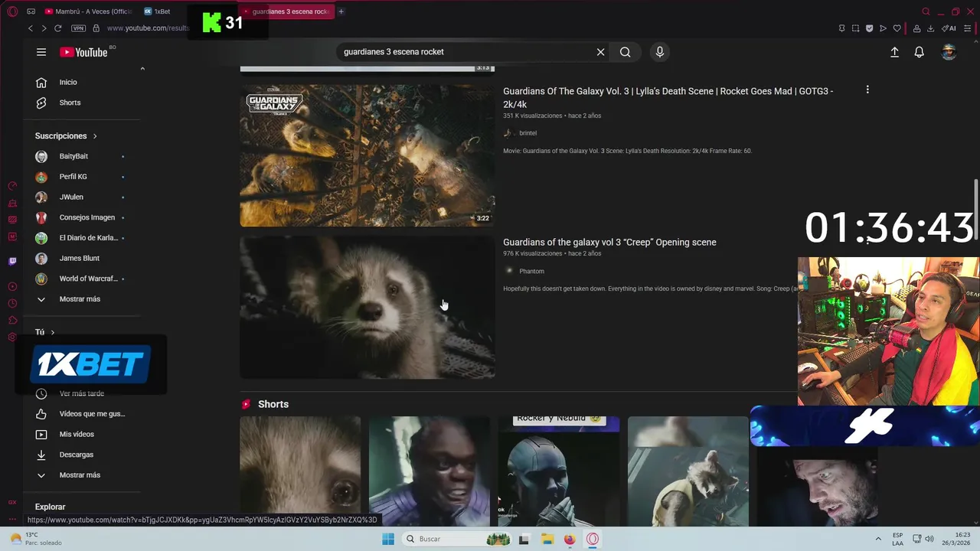Go forward in browser history
980x551 pixels.
click(44, 28)
